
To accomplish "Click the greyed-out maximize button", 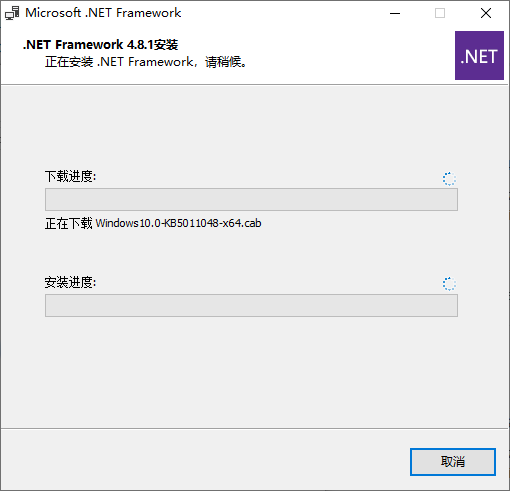I will 440,13.
